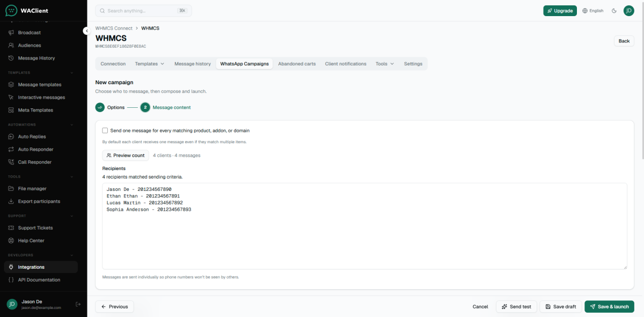Click the WHMCS ID code text

click(121, 47)
